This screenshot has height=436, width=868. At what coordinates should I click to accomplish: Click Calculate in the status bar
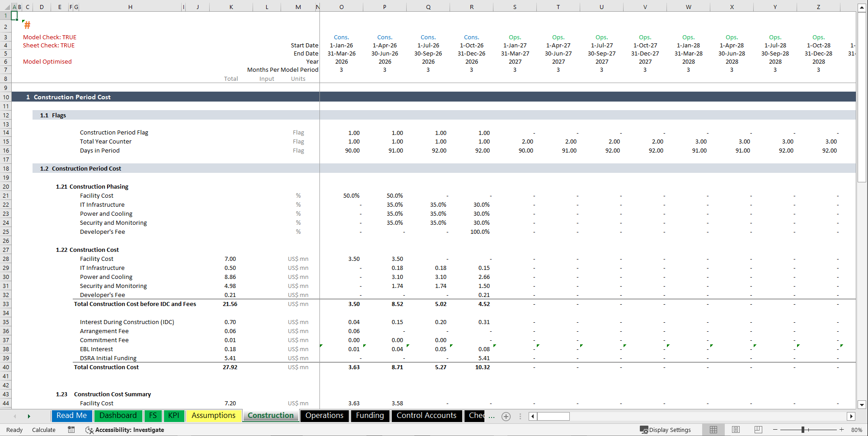pos(43,430)
